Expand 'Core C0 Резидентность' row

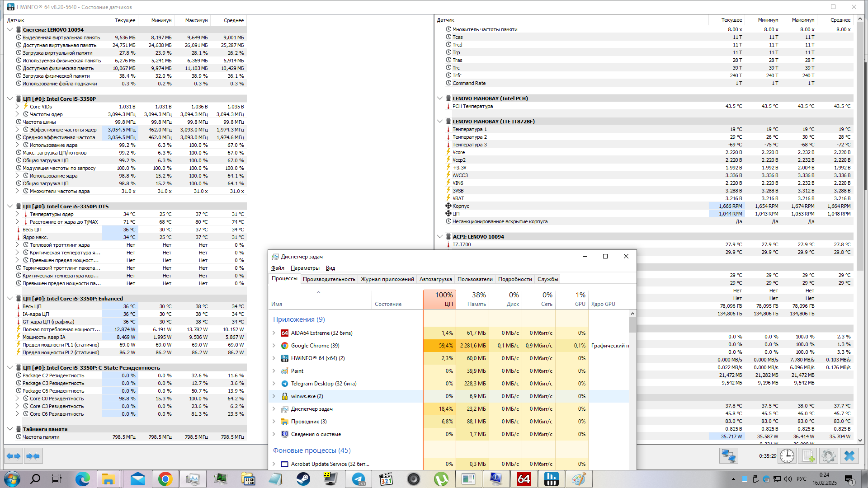(17, 399)
